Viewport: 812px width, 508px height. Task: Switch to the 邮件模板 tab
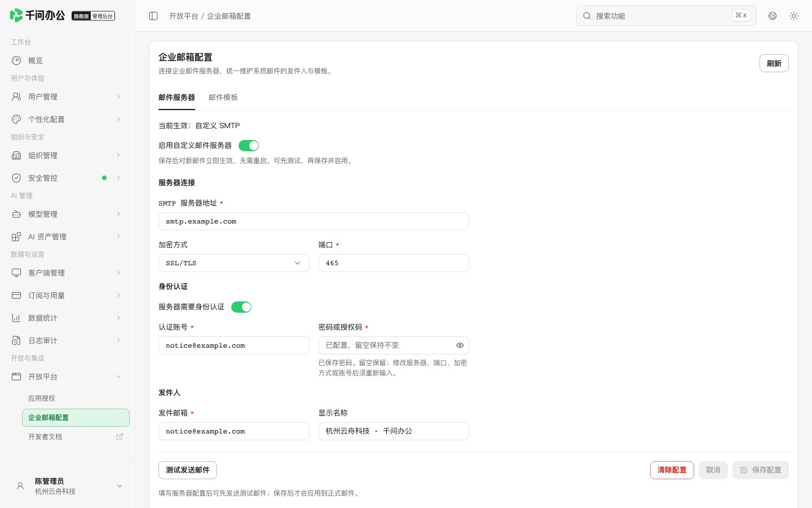(x=223, y=97)
